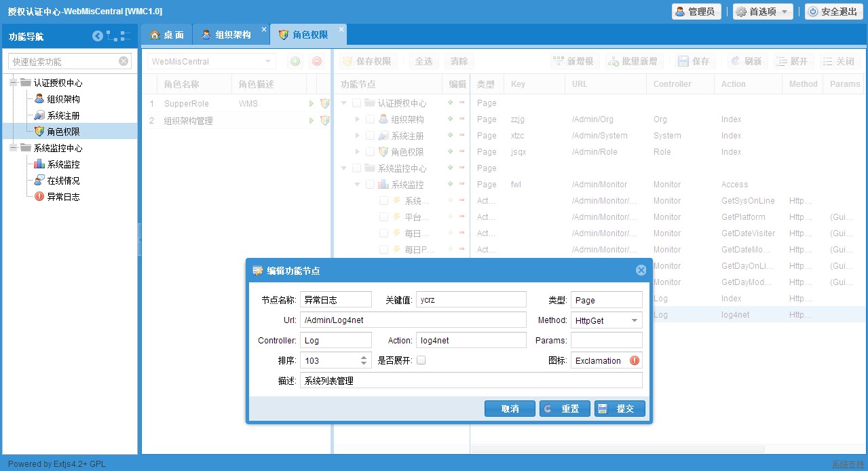Open the WebMisCentral system dropdown
The image size is (868, 471).
(x=269, y=61)
